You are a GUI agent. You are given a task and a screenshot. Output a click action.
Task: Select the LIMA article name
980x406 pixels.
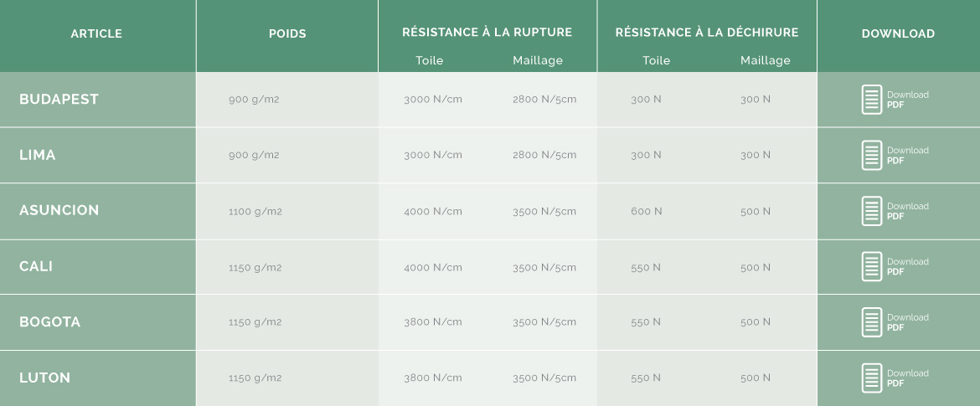tap(38, 155)
